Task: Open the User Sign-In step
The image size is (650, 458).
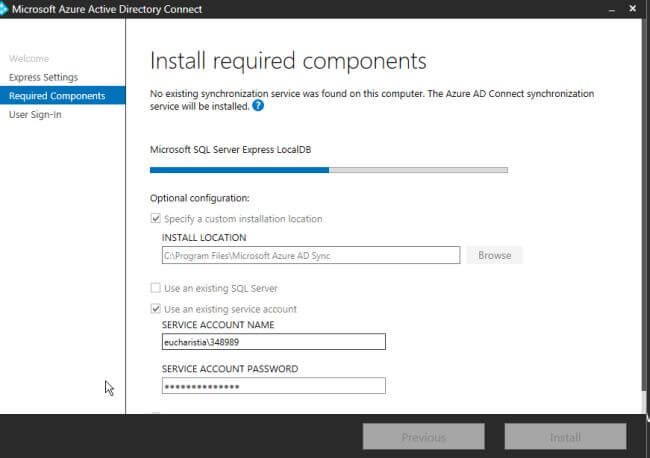Action: tap(35, 115)
